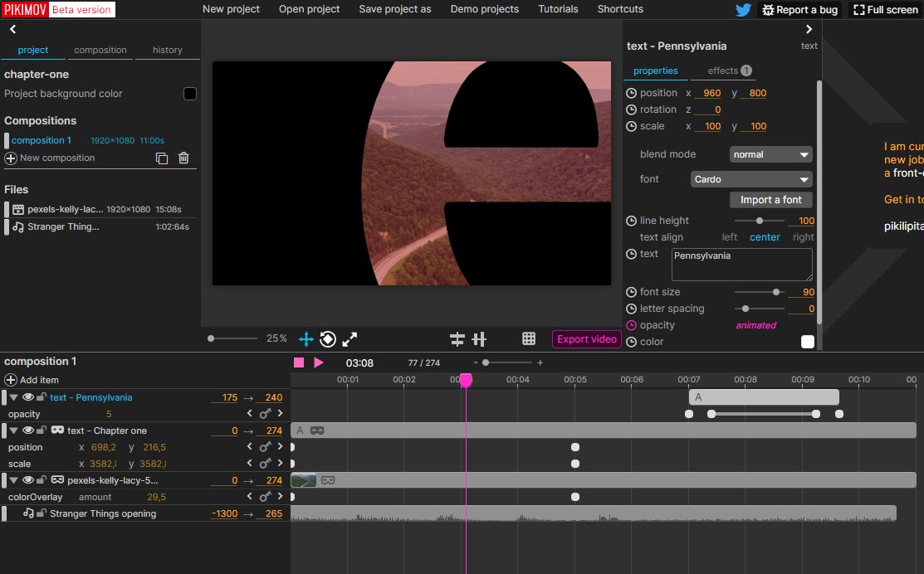
Task: Open the white text color swatch
Action: click(x=807, y=342)
